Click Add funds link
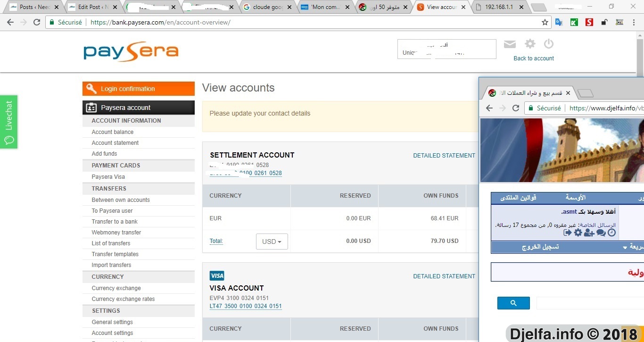644x342 pixels. pos(104,154)
